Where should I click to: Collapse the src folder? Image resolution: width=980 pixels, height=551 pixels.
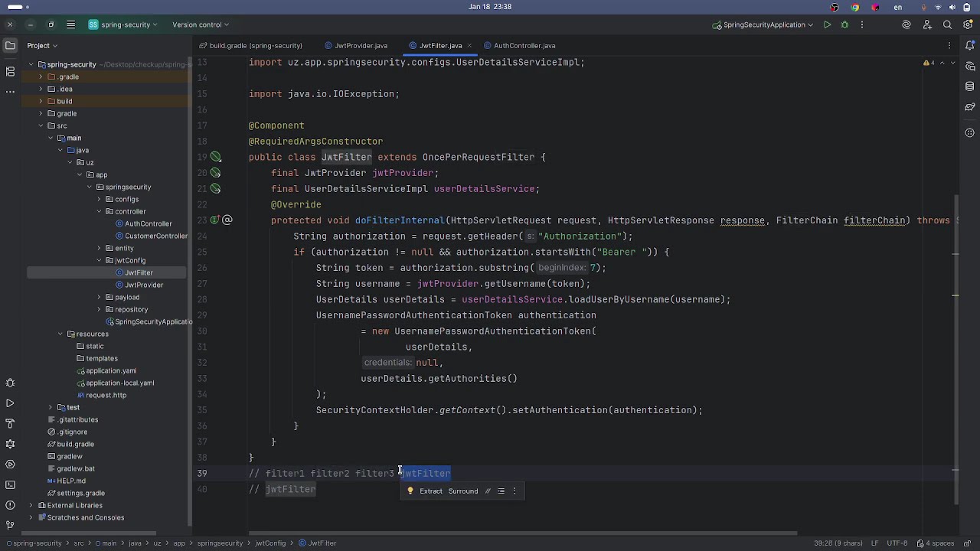[41, 126]
